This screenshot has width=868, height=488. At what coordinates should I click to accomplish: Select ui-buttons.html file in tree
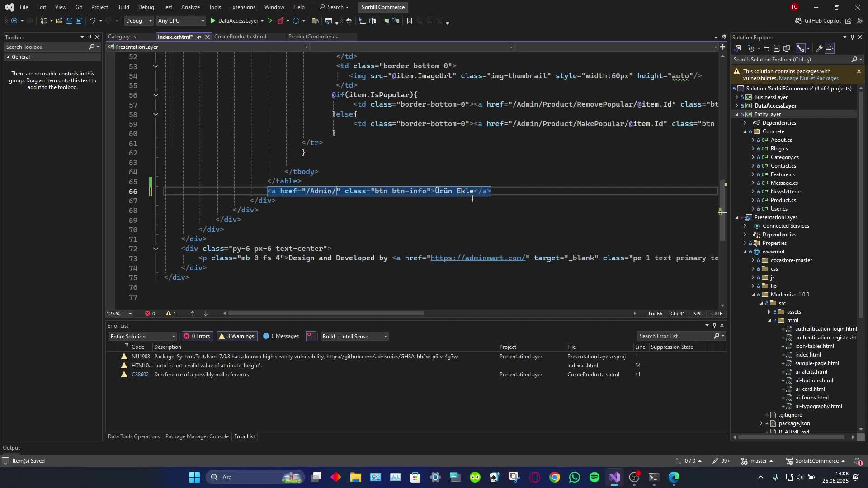[x=814, y=380]
